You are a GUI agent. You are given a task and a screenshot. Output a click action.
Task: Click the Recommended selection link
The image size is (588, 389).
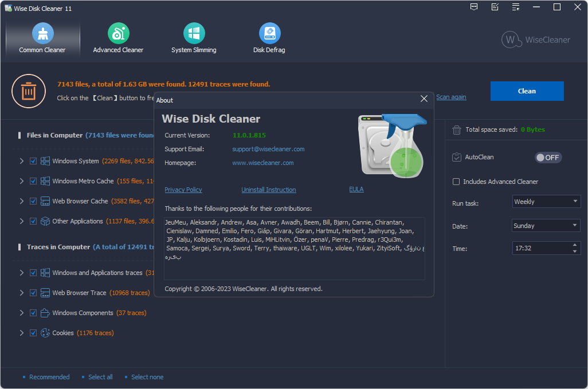pos(49,377)
